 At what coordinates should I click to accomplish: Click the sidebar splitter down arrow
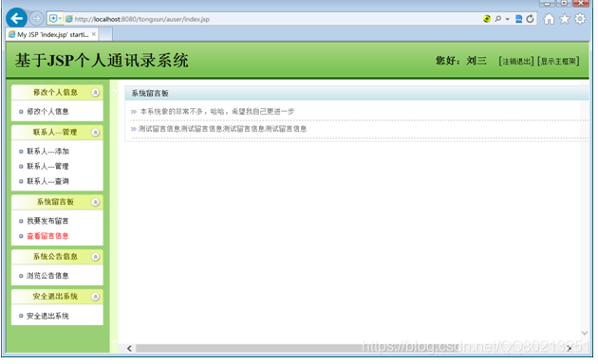point(114,341)
